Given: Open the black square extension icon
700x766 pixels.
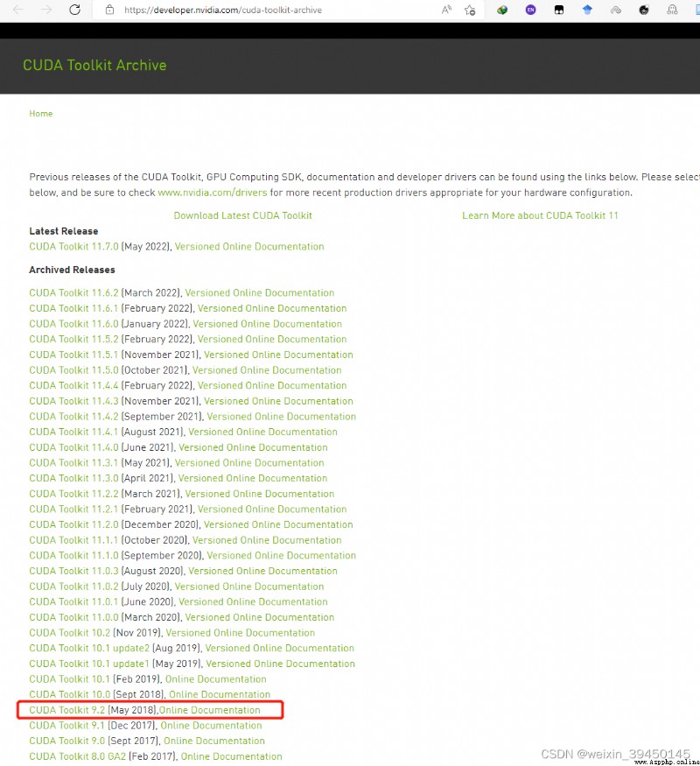Looking at the screenshot, I should point(559,10).
